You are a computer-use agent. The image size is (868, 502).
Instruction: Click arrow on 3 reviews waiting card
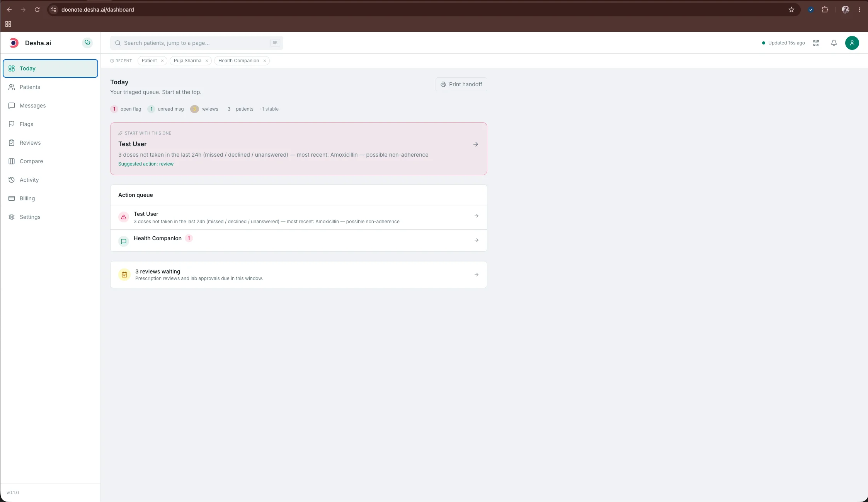(x=477, y=275)
